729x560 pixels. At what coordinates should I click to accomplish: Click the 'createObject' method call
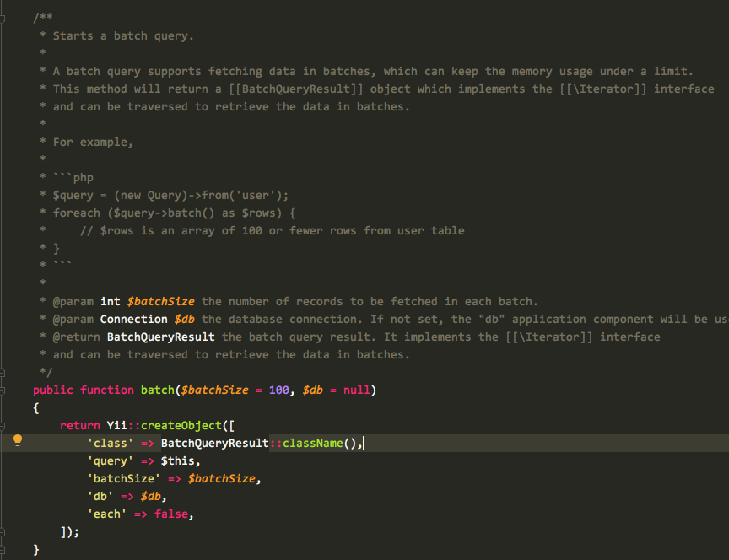181,426
